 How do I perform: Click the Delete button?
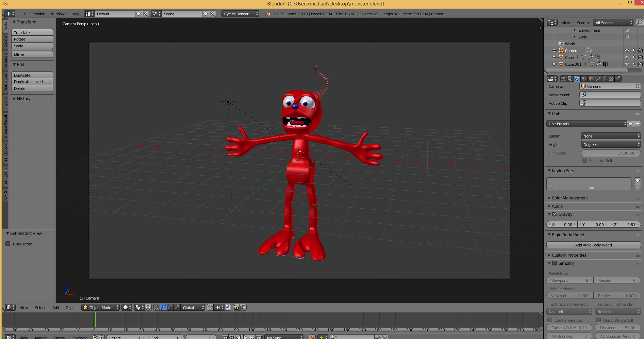coord(32,88)
